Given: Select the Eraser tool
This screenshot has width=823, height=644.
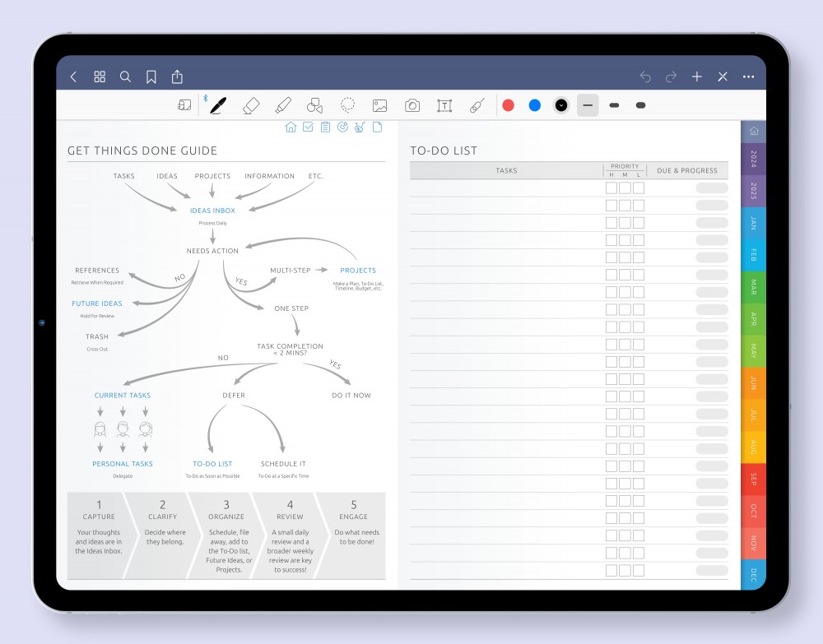Looking at the screenshot, I should click(x=251, y=105).
